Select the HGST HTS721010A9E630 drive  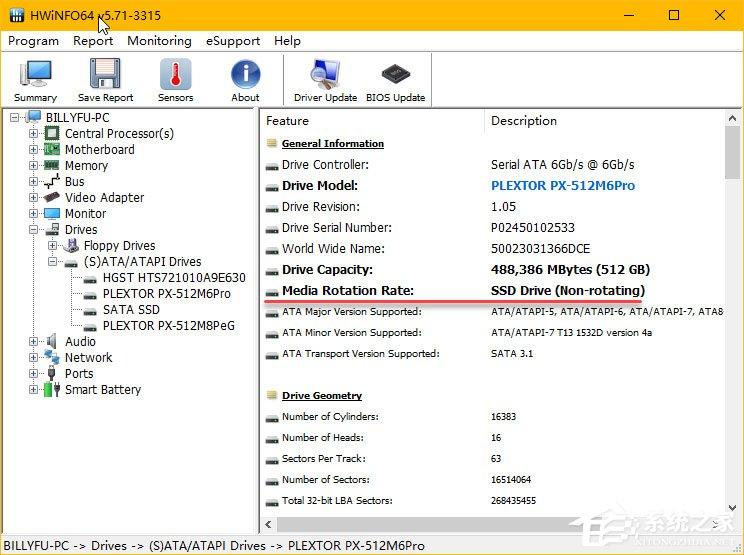coord(173,278)
